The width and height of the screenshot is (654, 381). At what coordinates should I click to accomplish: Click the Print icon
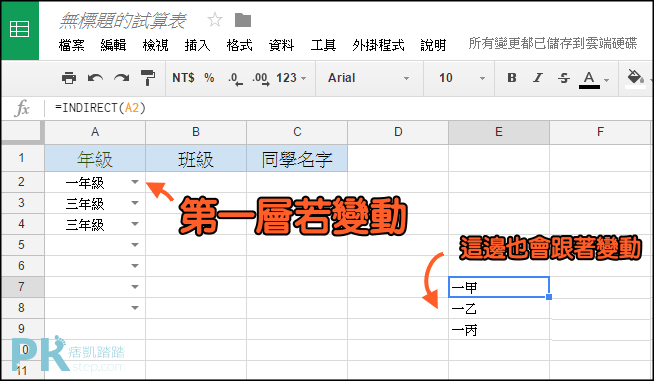tap(69, 78)
